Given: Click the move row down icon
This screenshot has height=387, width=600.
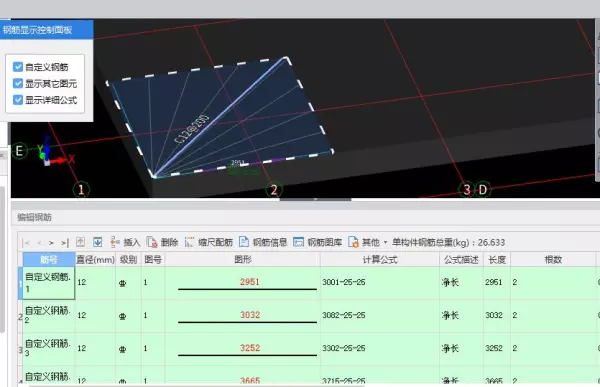Looking at the screenshot, I should 98,242.
